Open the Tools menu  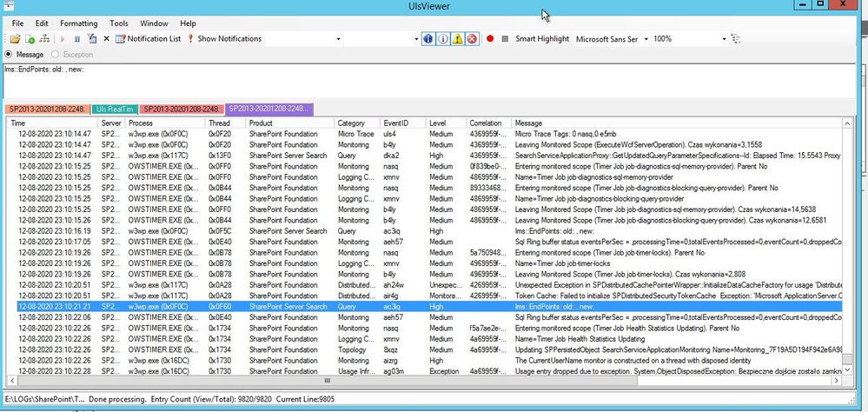pos(118,23)
